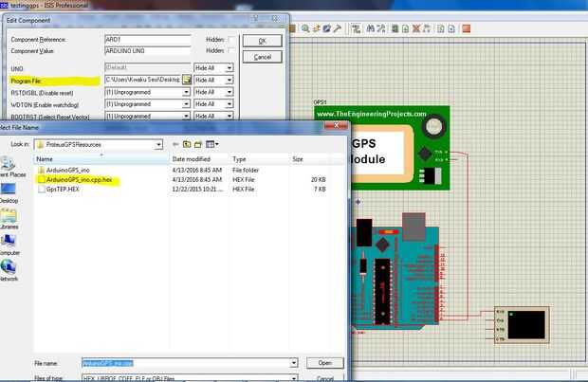Screen dimensions: 588x382
Task: Browse for program file with folder icon
Action: click(187, 80)
